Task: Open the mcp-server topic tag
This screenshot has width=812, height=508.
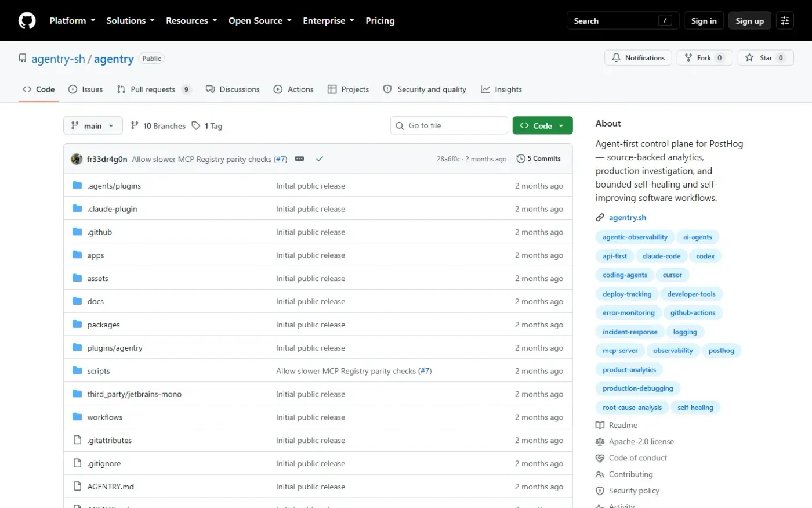Action: point(619,351)
